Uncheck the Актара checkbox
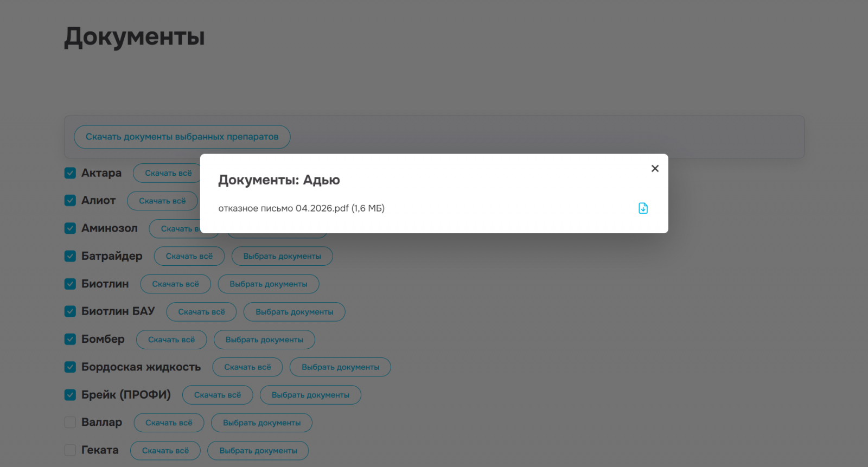The height and width of the screenshot is (467, 868). pyautogui.click(x=70, y=173)
